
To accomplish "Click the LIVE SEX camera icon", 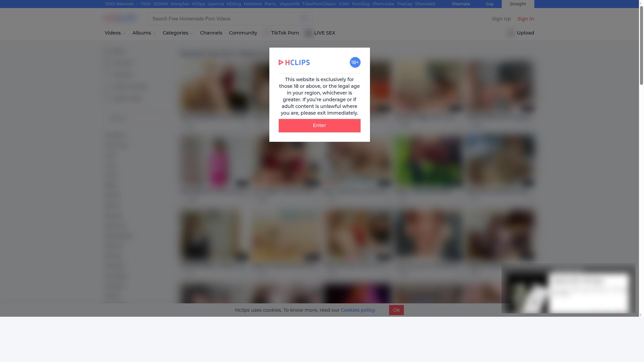I will [308, 33].
